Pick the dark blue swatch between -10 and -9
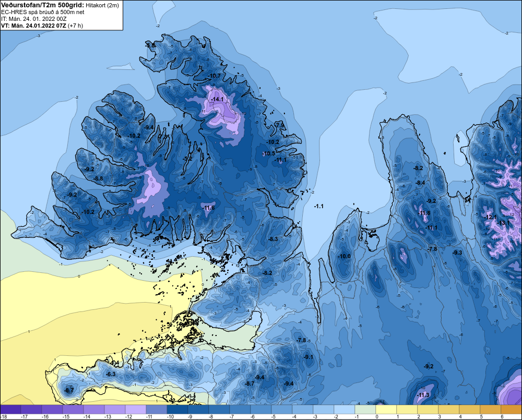 177,410
